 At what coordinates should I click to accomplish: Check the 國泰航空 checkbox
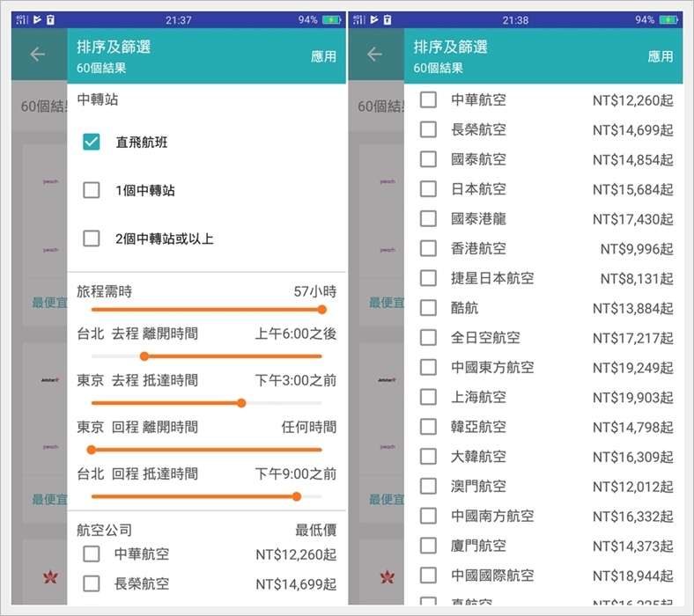428,159
